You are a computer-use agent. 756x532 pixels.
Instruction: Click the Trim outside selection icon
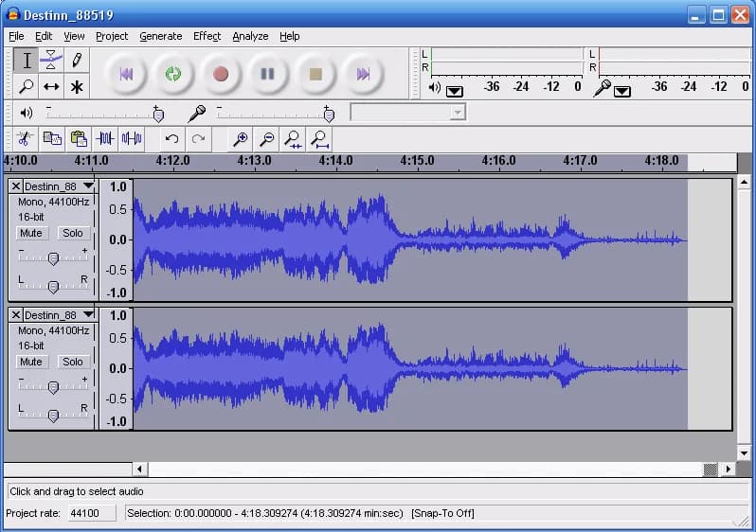[x=105, y=139]
